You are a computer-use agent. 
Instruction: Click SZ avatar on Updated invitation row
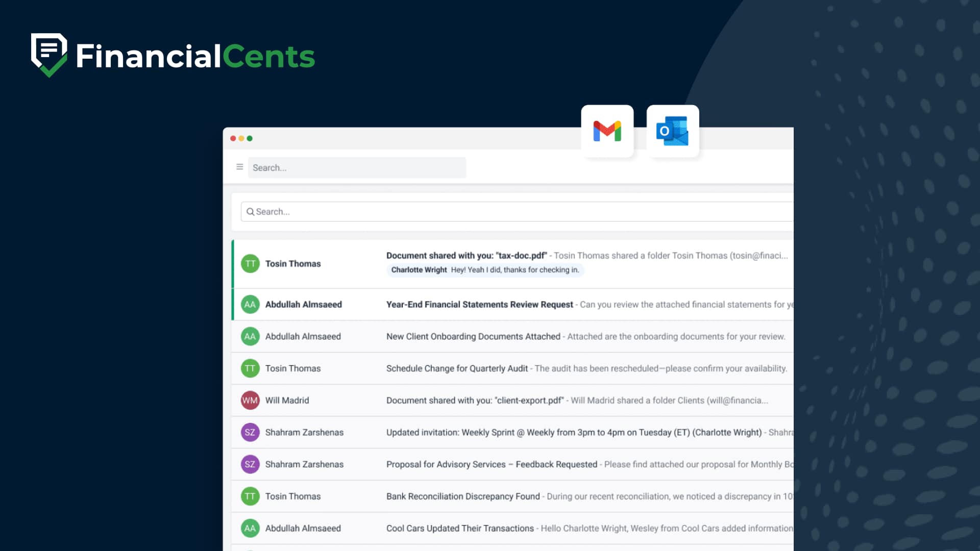[250, 433]
